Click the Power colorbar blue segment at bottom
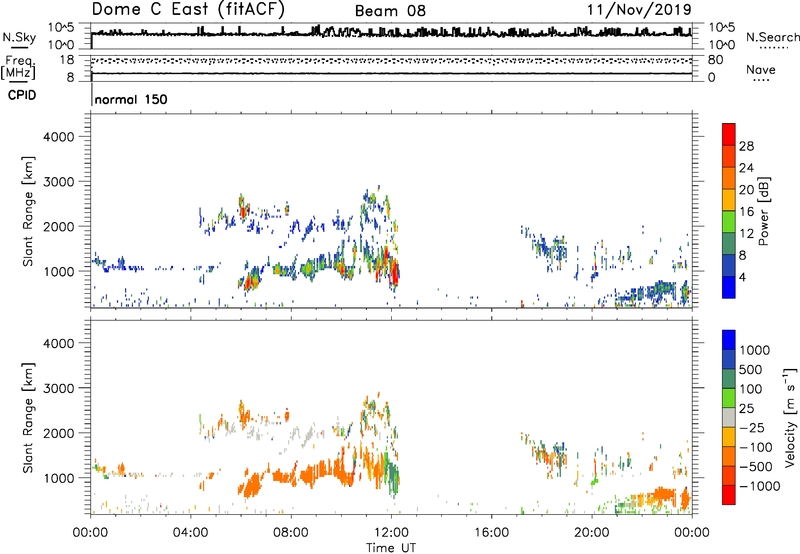 (729, 287)
